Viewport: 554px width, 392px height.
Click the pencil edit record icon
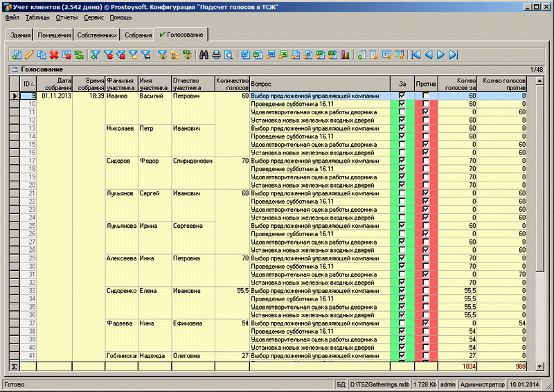29,55
